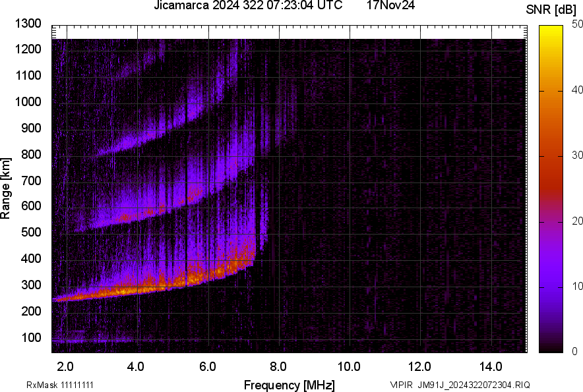Click the SNR color scale bar
Screen dimensions: 583x392
tap(551, 189)
